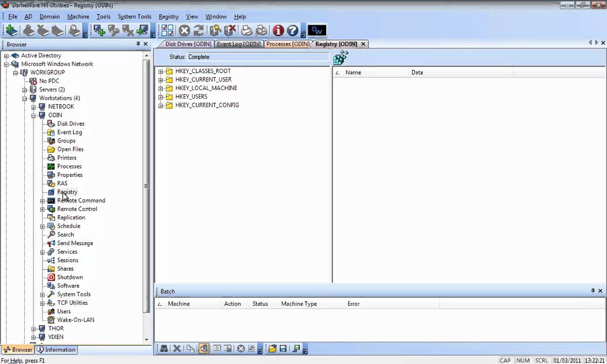Viewport: 607px width, 364px height.
Task: Click the print preview toolbar icon
Action: coord(261,31)
